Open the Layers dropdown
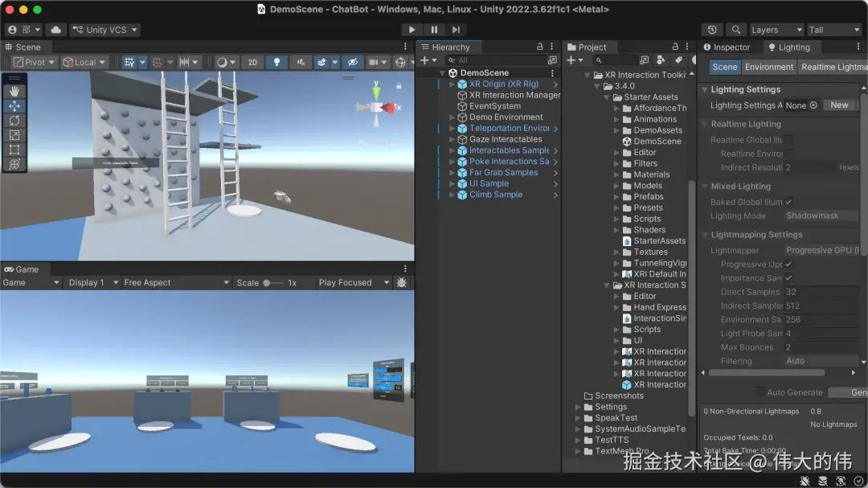This screenshot has width=868, height=488. (776, 30)
